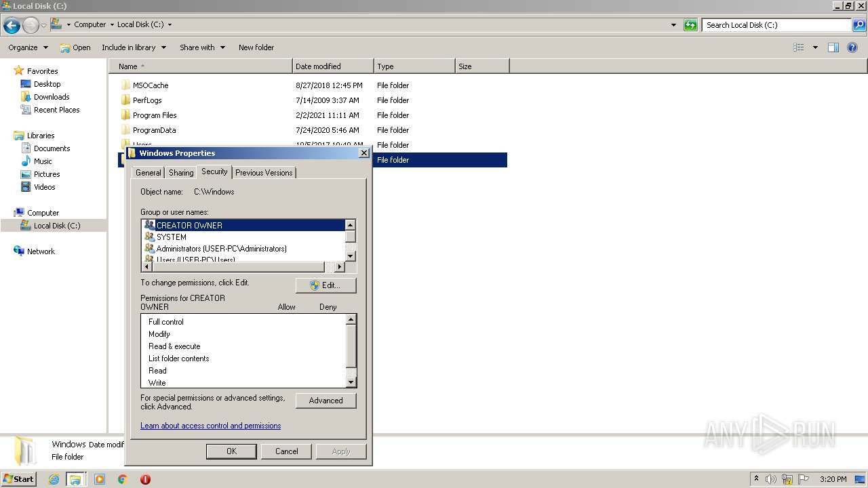The height and width of the screenshot is (488, 868).
Task: Select the Security tab
Action: tap(214, 171)
